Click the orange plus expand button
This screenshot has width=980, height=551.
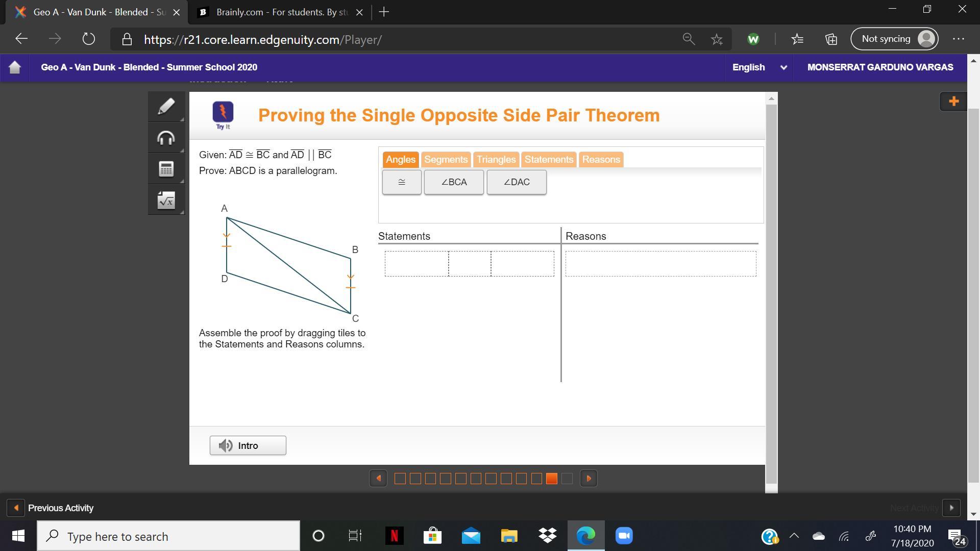[x=953, y=102]
